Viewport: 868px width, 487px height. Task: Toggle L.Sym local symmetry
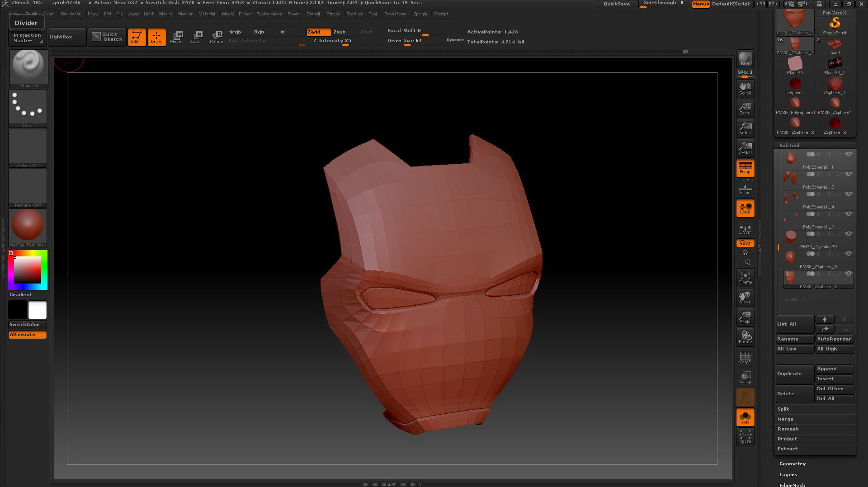745,230
